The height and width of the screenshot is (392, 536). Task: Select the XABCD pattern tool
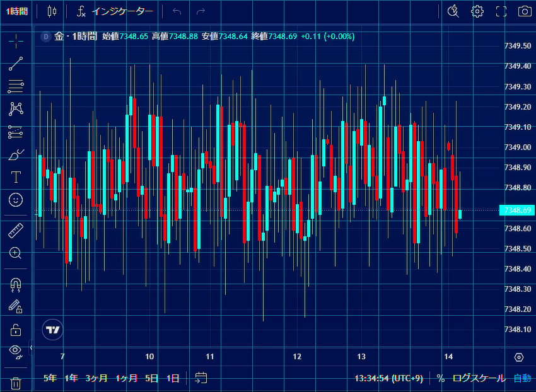point(16,109)
